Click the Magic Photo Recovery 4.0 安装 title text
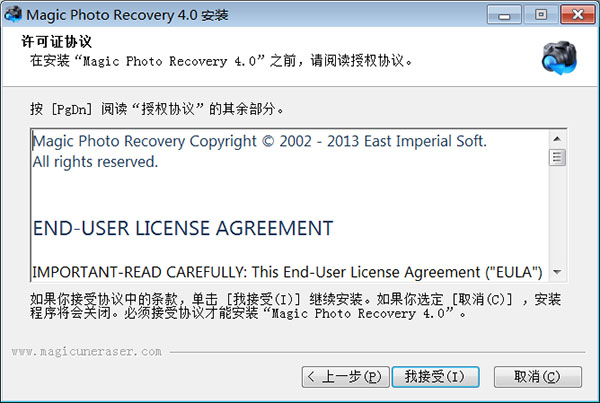 click(127, 15)
